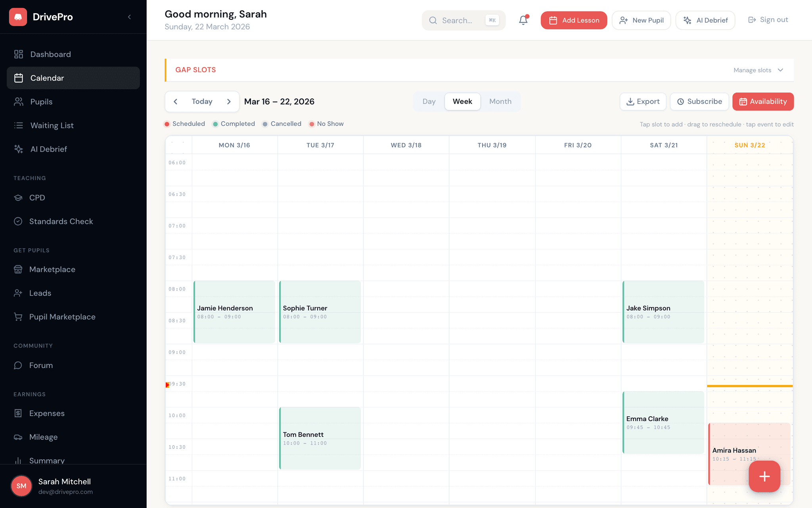The width and height of the screenshot is (812, 508).
Task: Switch to Day view
Action: pyautogui.click(x=429, y=102)
